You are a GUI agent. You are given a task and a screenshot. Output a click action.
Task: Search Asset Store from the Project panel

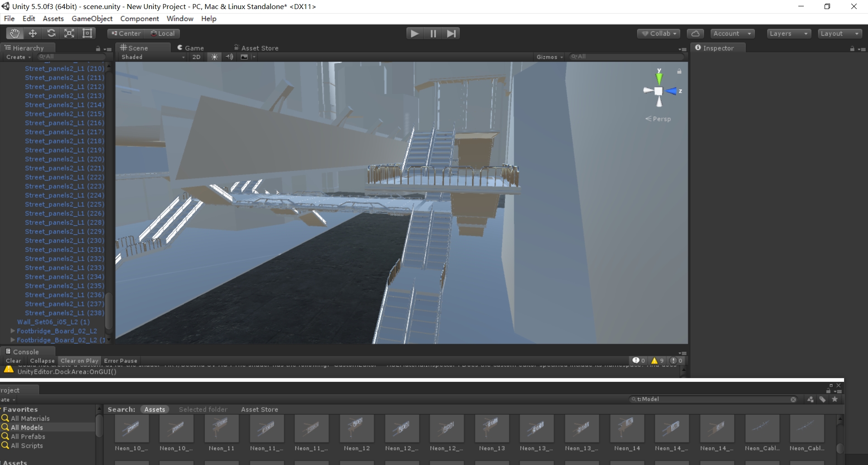[260, 409]
